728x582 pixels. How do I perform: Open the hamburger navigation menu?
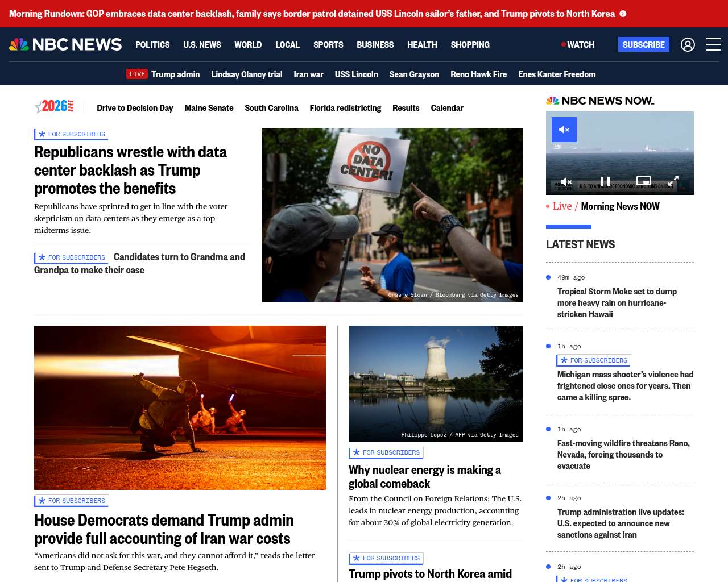(x=713, y=44)
